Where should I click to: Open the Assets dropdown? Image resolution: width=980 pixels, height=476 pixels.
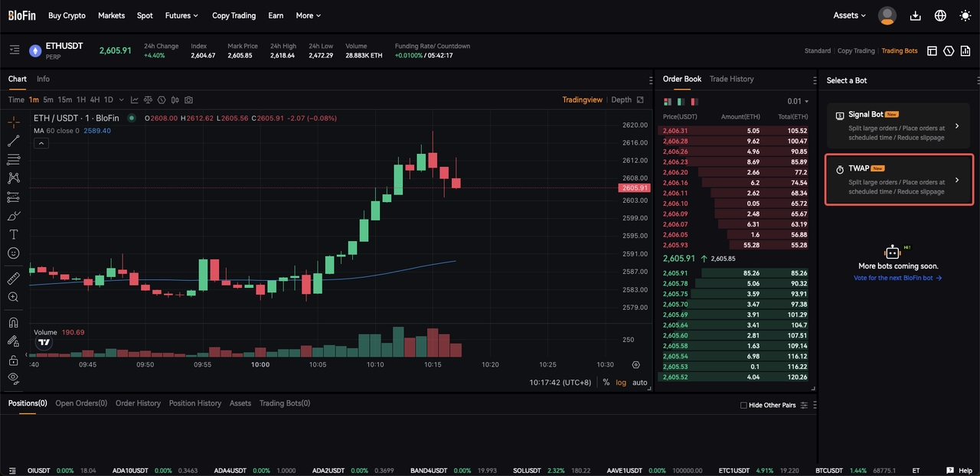click(x=850, y=15)
